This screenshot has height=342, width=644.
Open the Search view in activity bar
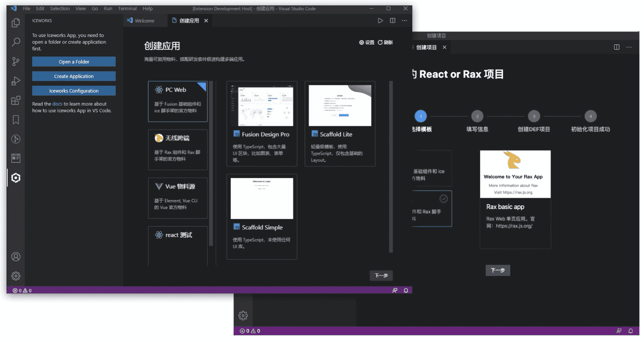click(16, 42)
